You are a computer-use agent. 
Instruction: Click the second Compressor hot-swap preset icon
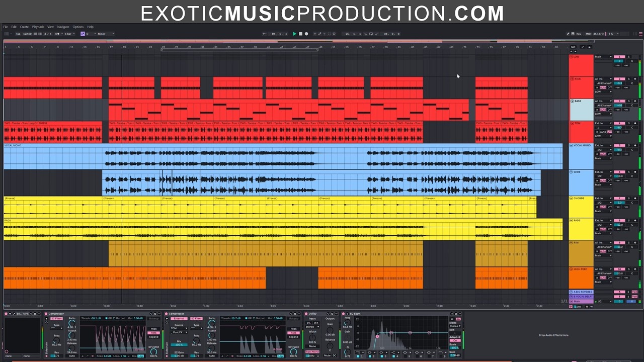[291, 313]
